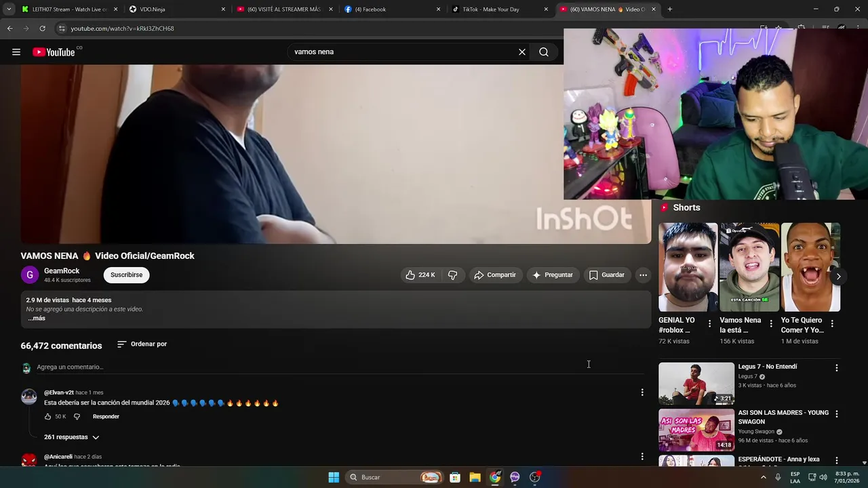Open taskbar clock showing 8:33 p. m.

(x=847, y=477)
